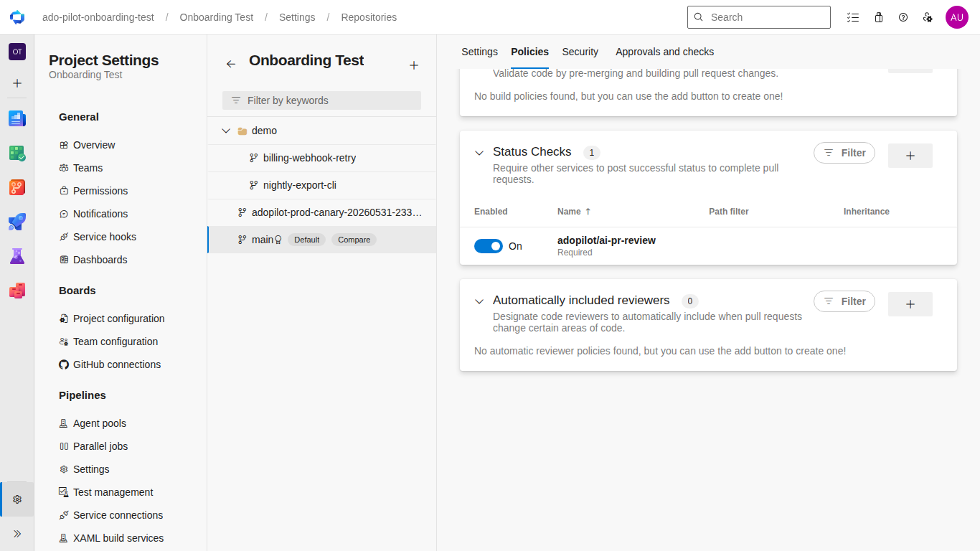This screenshot has height=551, width=980.
Task: Collapse the demo folder in the branch tree
Action: point(226,131)
